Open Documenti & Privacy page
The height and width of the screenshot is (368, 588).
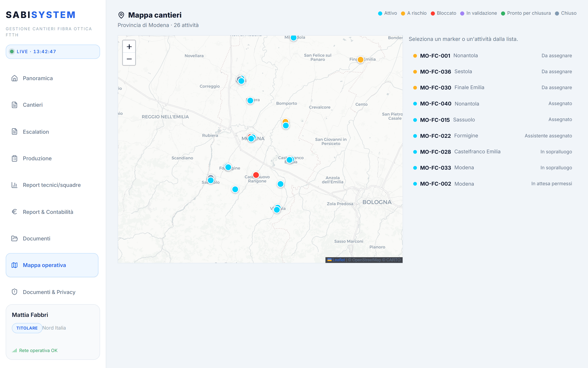52,292
